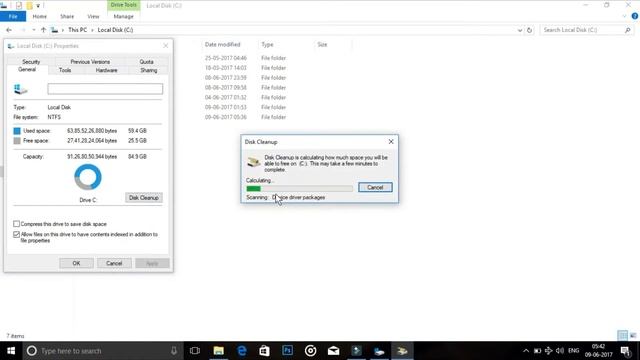Open the Share ribbon tab
Viewport: 640px width, 360px height.
pyautogui.click(x=67, y=16)
